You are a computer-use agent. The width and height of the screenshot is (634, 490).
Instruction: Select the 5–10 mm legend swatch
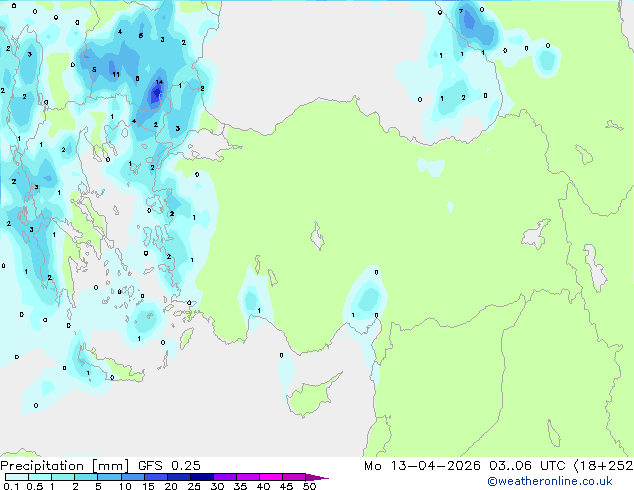coord(109,477)
